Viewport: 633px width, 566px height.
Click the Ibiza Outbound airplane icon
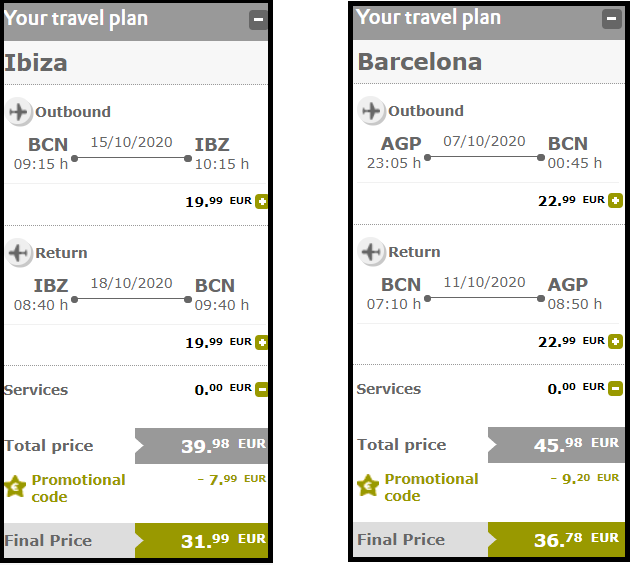tap(19, 112)
